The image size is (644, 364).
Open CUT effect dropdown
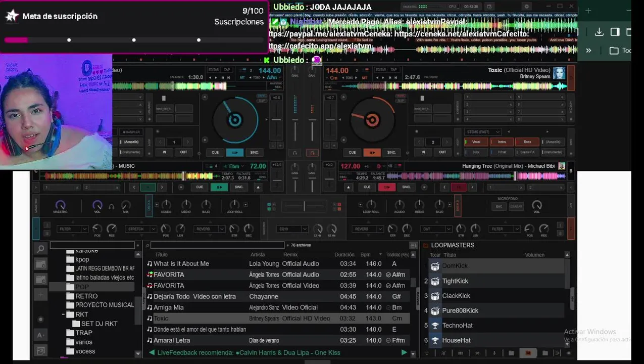435,229
